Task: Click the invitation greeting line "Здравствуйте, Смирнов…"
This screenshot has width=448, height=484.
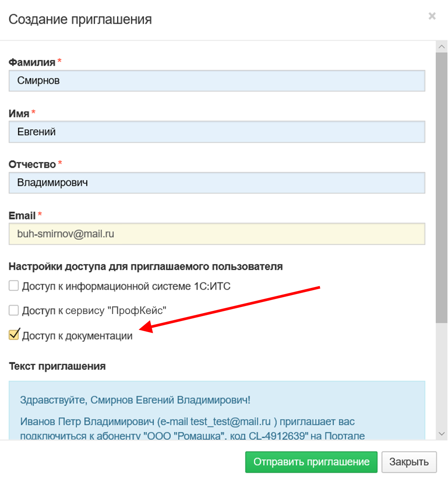Action: [x=135, y=401]
